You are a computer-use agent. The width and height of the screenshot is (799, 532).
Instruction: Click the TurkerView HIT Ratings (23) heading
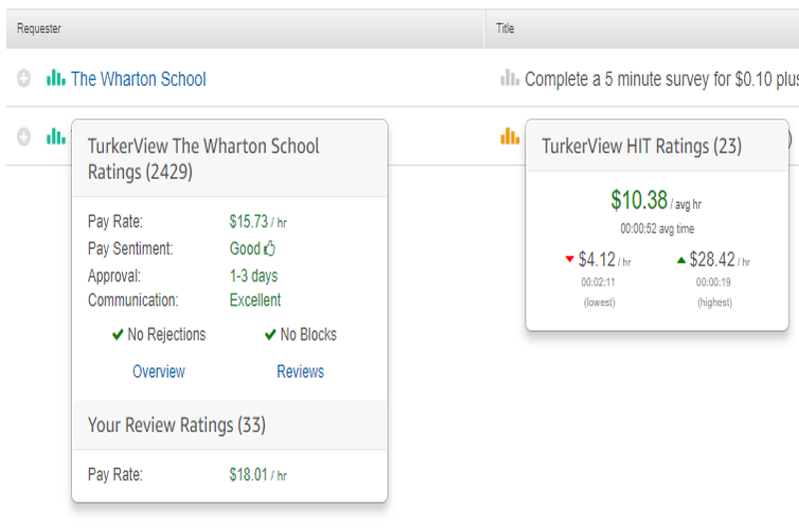tap(641, 146)
